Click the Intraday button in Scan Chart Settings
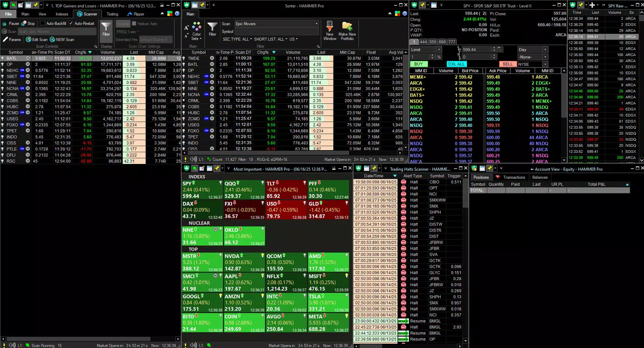This screenshot has height=348, width=644. (x=123, y=23)
